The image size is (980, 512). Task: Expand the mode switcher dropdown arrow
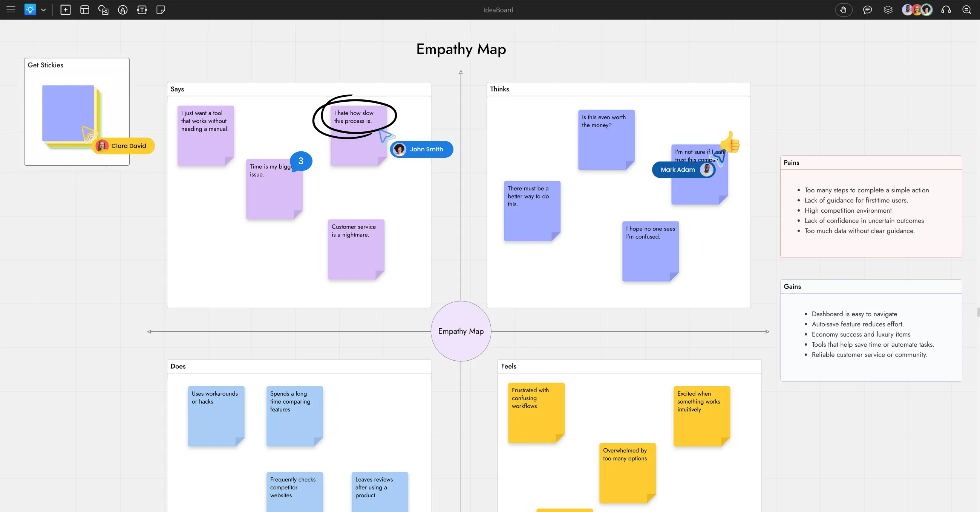(43, 10)
